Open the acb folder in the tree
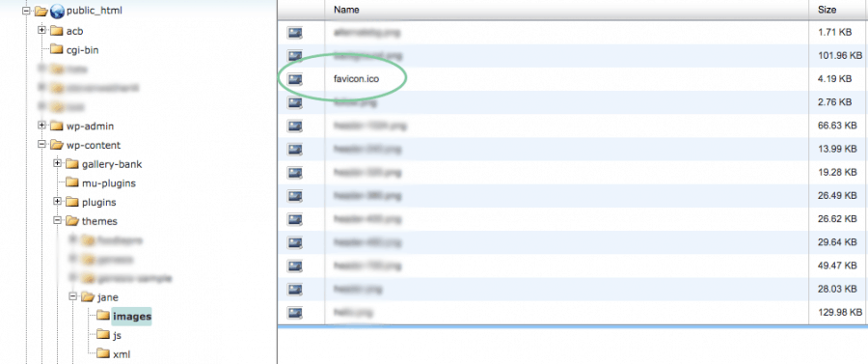This screenshot has width=868, height=364. click(74, 31)
